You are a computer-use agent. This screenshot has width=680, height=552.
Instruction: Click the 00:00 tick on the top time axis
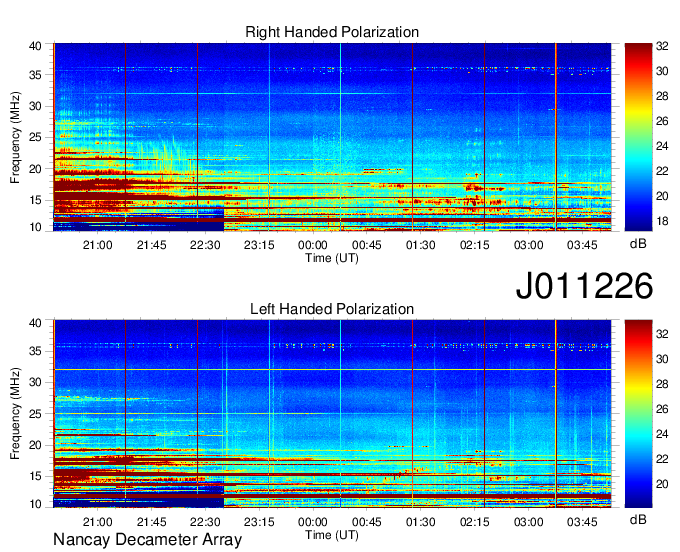point(313,245)
